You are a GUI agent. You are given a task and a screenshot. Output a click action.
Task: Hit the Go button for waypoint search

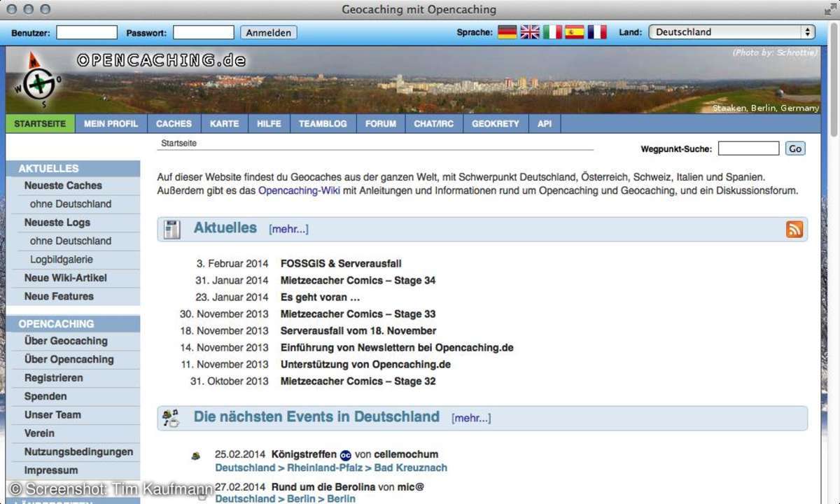(795, 148)
